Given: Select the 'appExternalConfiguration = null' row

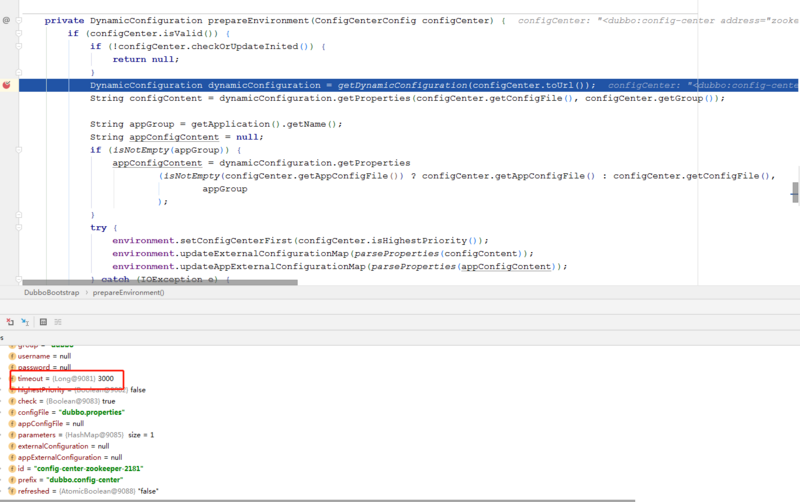Looking at the screenshot, I should click(x=66, y=457).
